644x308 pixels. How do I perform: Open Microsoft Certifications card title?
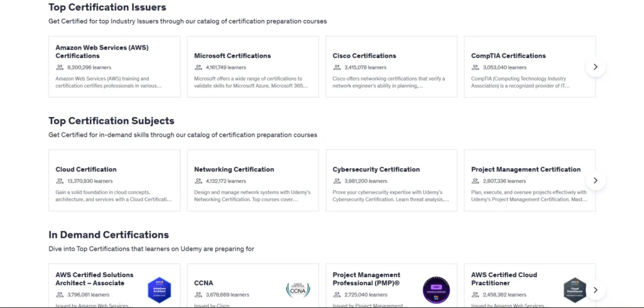233,56
